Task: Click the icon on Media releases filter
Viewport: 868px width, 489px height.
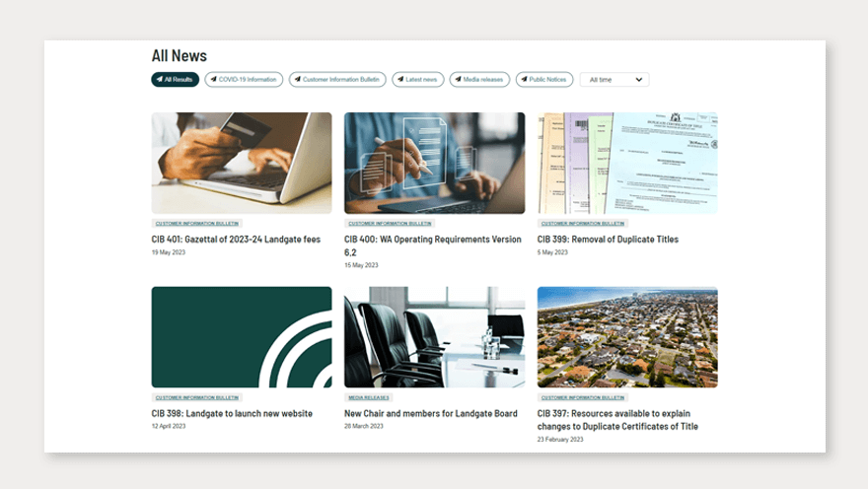Action: [x=458, y=80]
